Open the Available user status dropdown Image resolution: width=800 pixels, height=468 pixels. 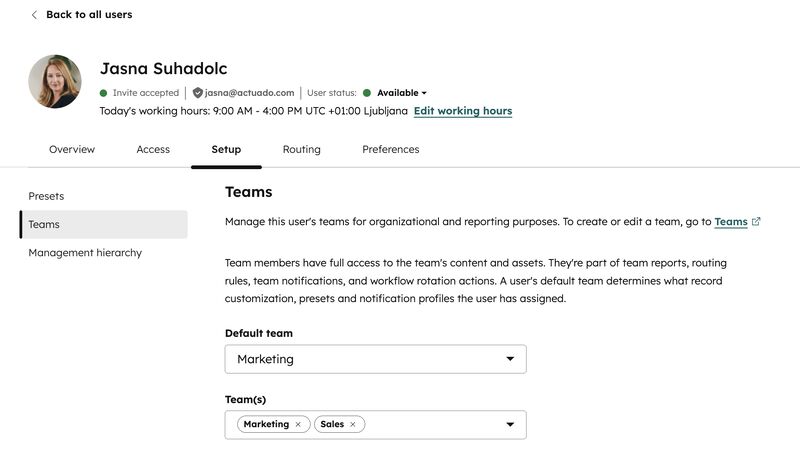(402, 93)
